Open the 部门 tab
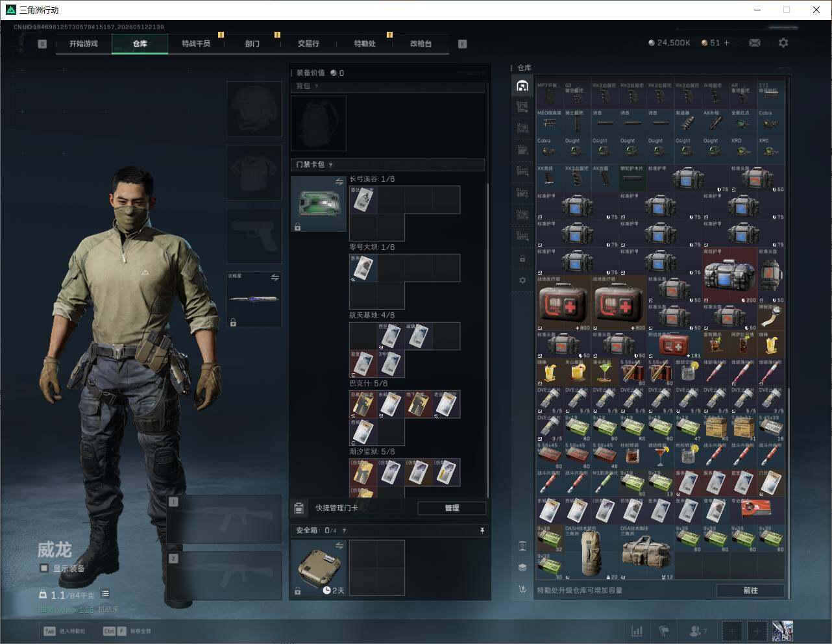 pyautogui.click(x=252, y=43)
